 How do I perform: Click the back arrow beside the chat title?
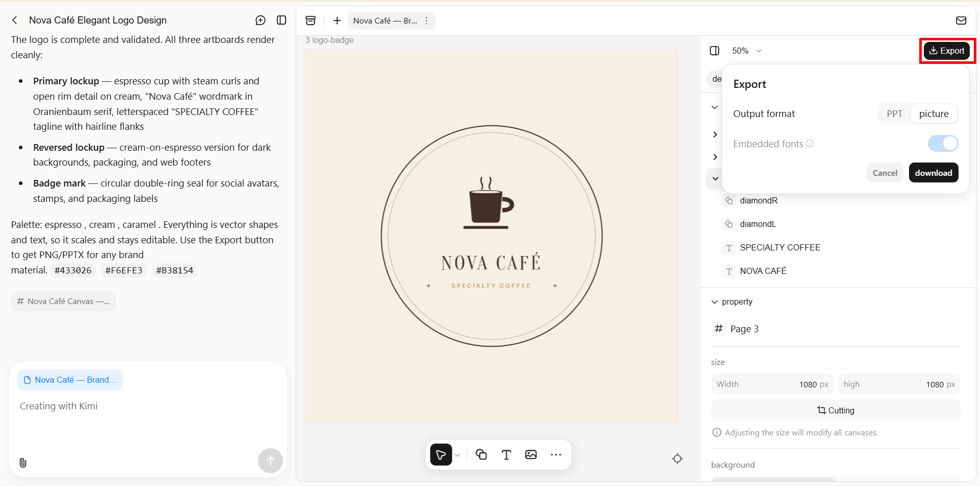click(x=15, y=20)
